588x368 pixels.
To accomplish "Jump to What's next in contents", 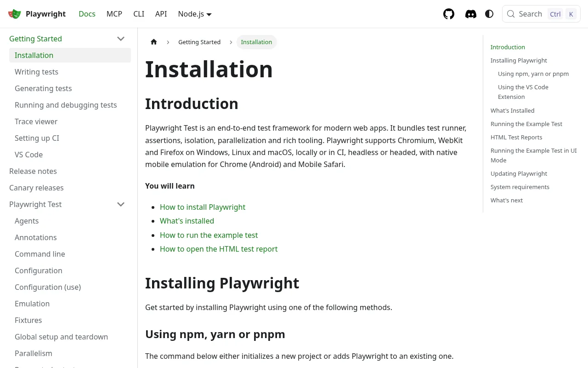I will (x=507, y=200).
